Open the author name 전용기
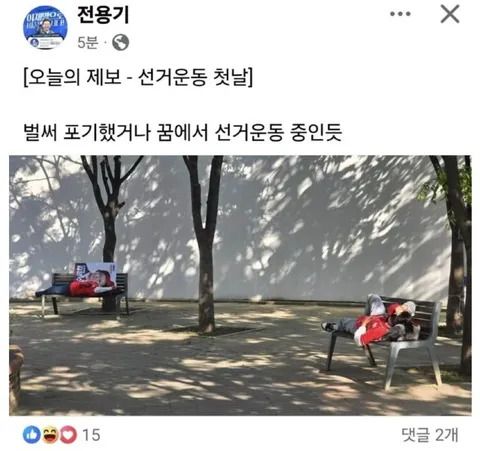The height and width of the screenshot is (451, 480). [x=103, y=15]
